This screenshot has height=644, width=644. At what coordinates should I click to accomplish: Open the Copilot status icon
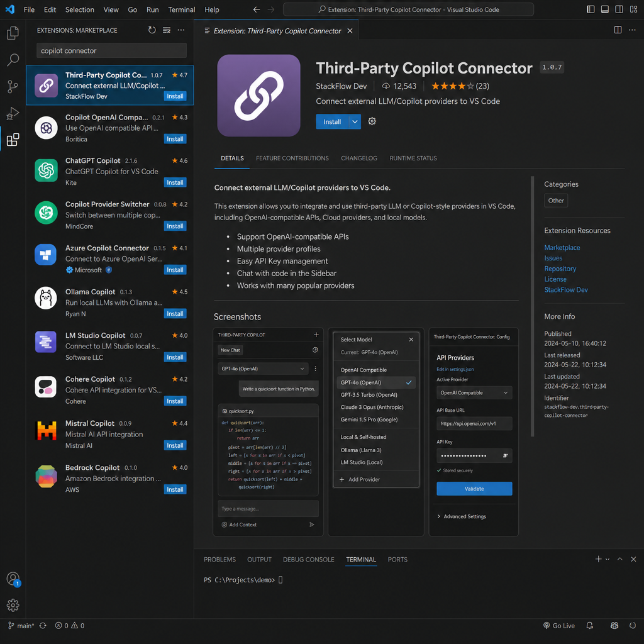point(614,626)
